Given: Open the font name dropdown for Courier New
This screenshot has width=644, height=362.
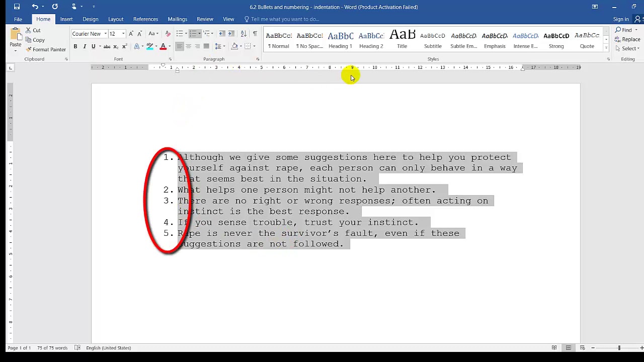Looking at the screenshot, I should click(105, 34).
